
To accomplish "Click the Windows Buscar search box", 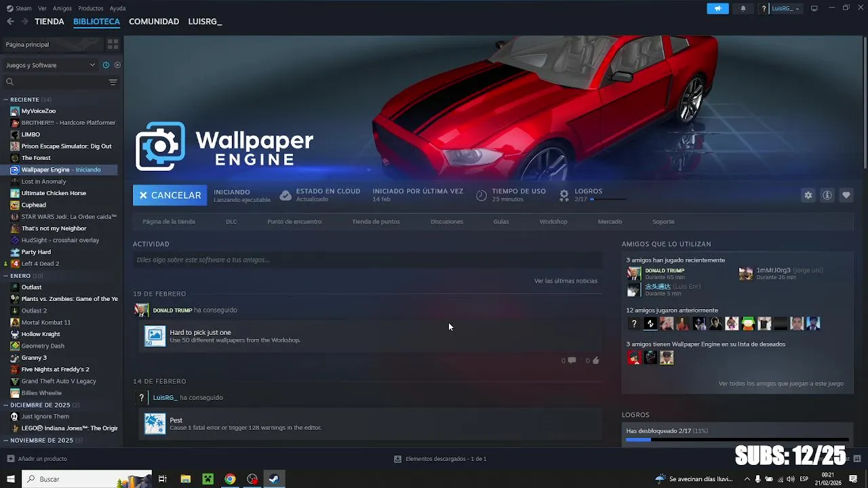I will (87, 479).
